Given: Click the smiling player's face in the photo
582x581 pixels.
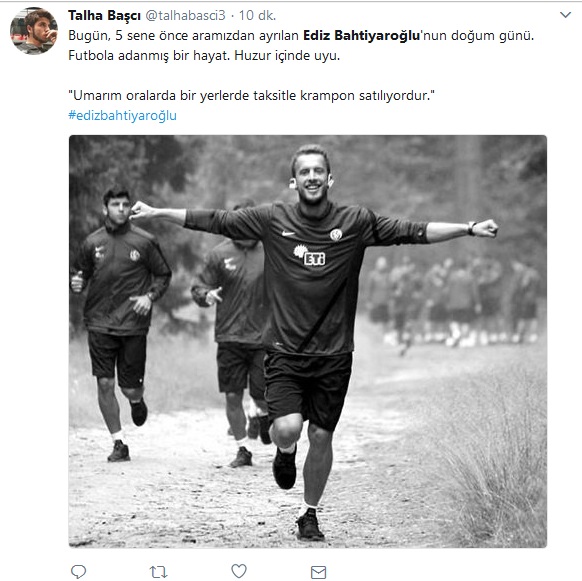Looking at the screenshot, I should tap(311, 177).
